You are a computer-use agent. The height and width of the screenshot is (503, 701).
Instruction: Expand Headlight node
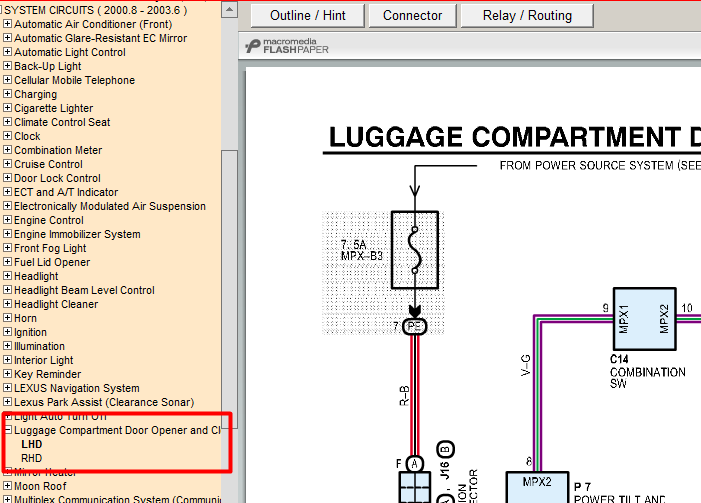[x=7, y=276]
